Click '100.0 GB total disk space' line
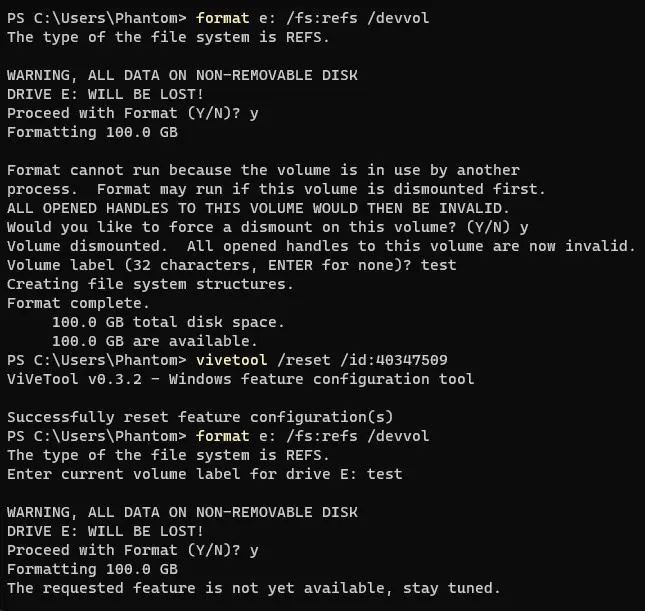The image size is (645, 611). point(168,322)
